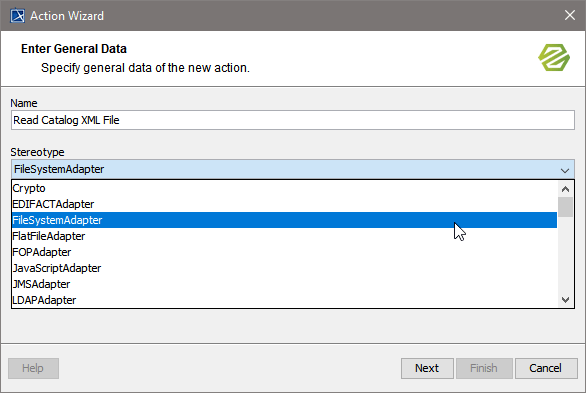586x393 pixels.
Task: Open the Stereotype combo box
Action: 293,169
